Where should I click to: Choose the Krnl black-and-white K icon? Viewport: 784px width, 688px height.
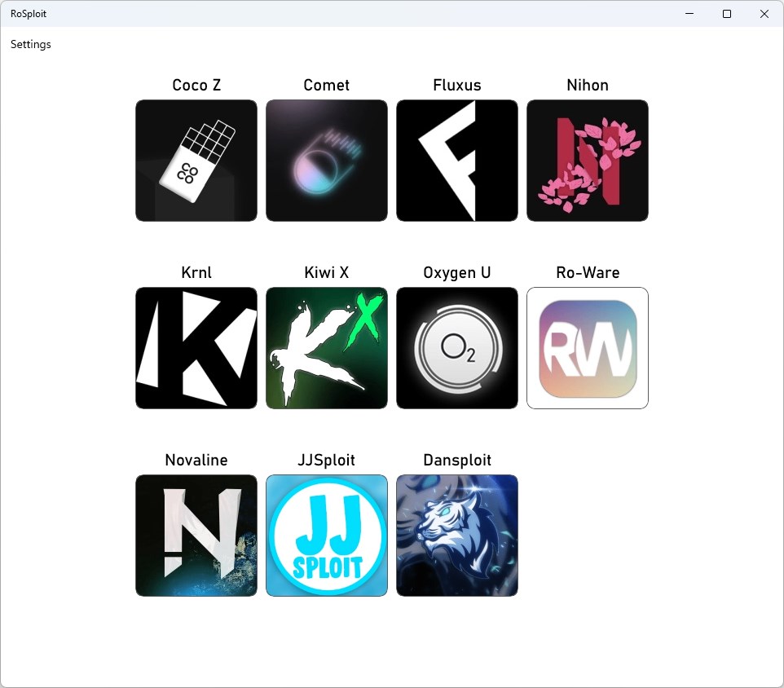coord(196,348)
